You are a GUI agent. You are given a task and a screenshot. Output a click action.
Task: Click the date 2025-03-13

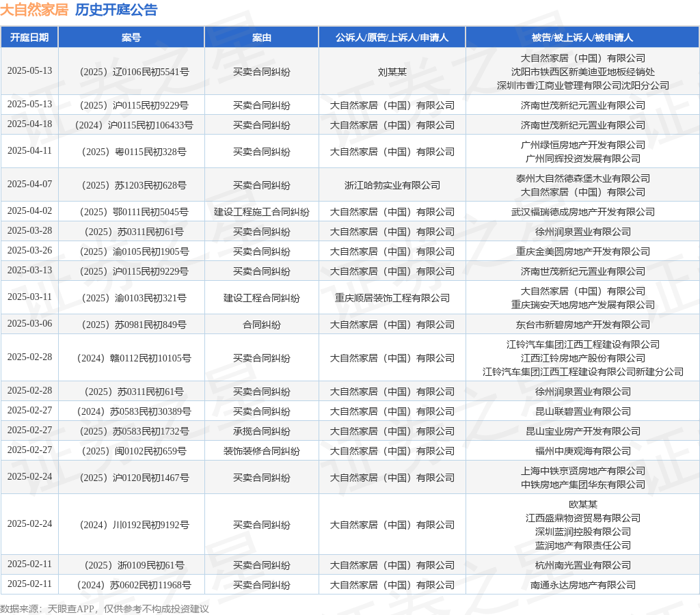[29, 271]
